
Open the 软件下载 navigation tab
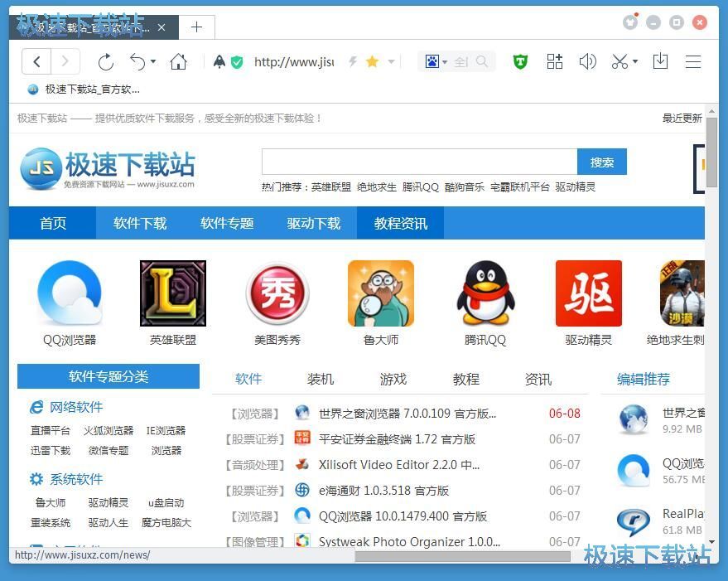140,223
